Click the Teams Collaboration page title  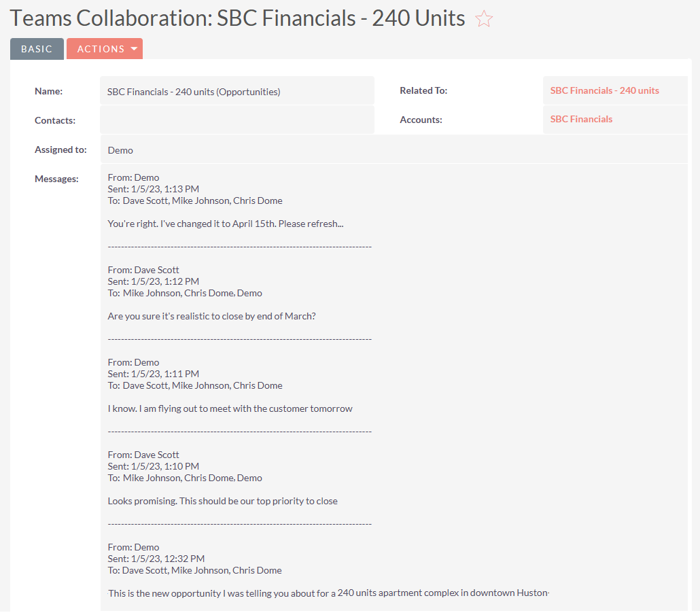238,18
